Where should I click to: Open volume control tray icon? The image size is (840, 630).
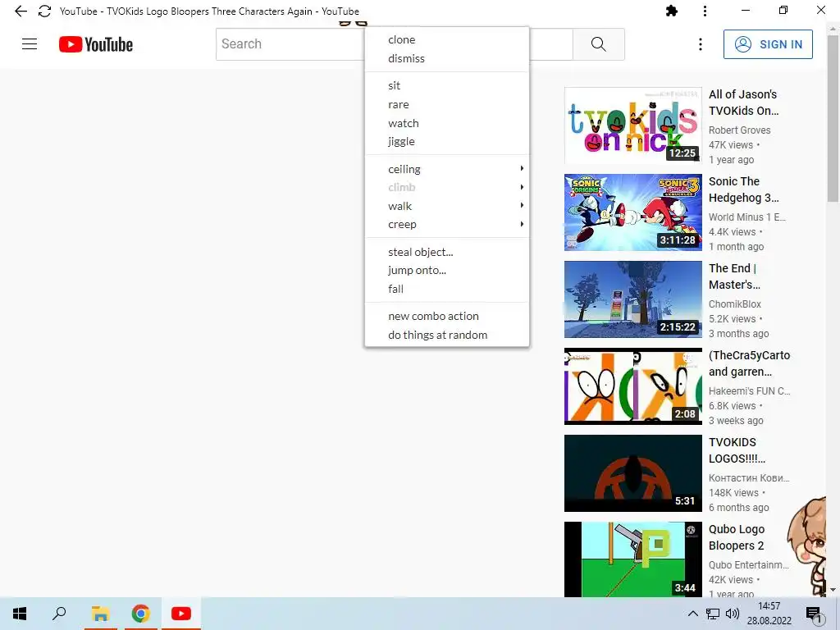733,614
